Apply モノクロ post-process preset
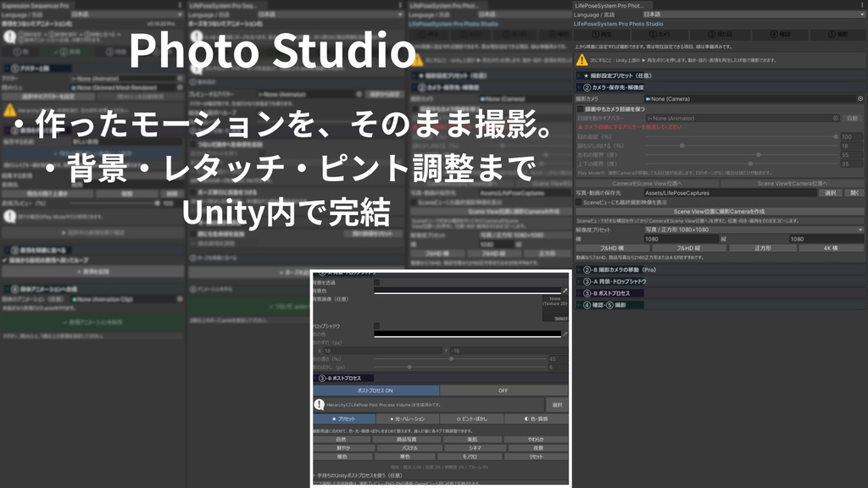Viewport: 868px width, 488px height. (470, 457)
